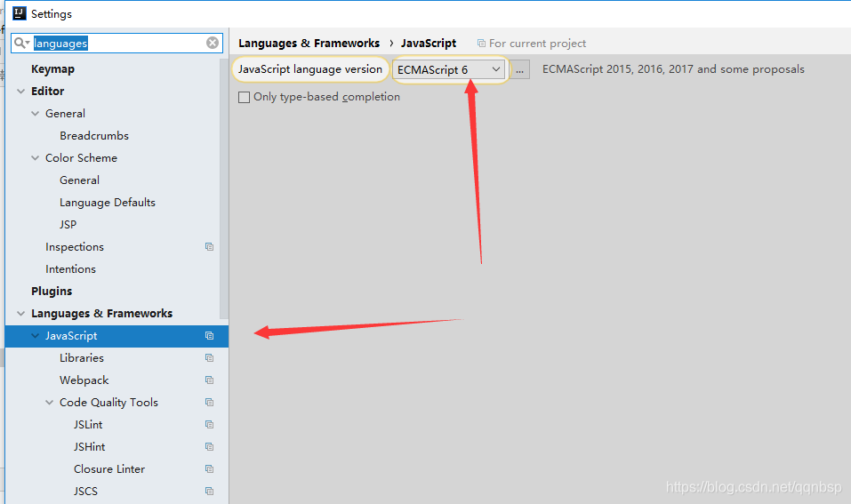
Task: Collapse the JavaScript tree node
Action: point(36,336)
